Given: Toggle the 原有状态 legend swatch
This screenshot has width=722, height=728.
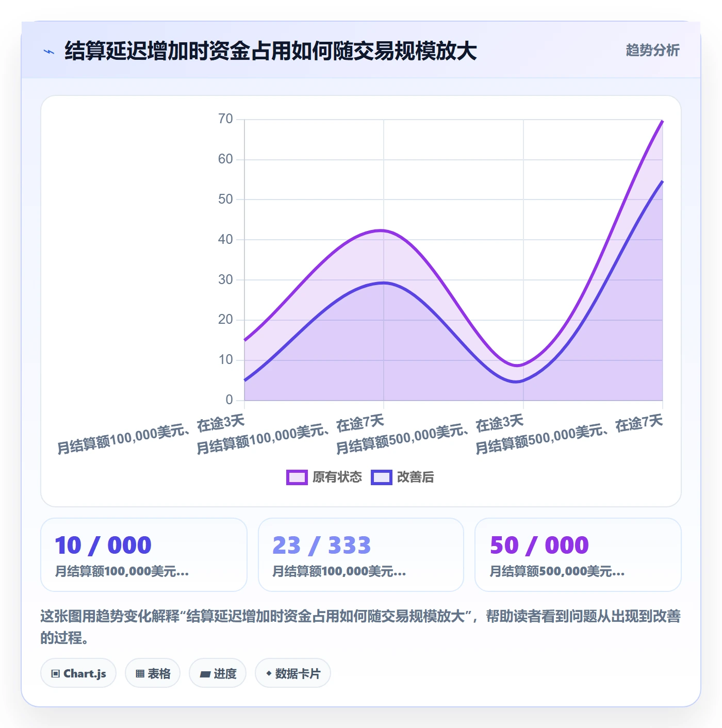Looking at the screenshot, I should [297, 477].
